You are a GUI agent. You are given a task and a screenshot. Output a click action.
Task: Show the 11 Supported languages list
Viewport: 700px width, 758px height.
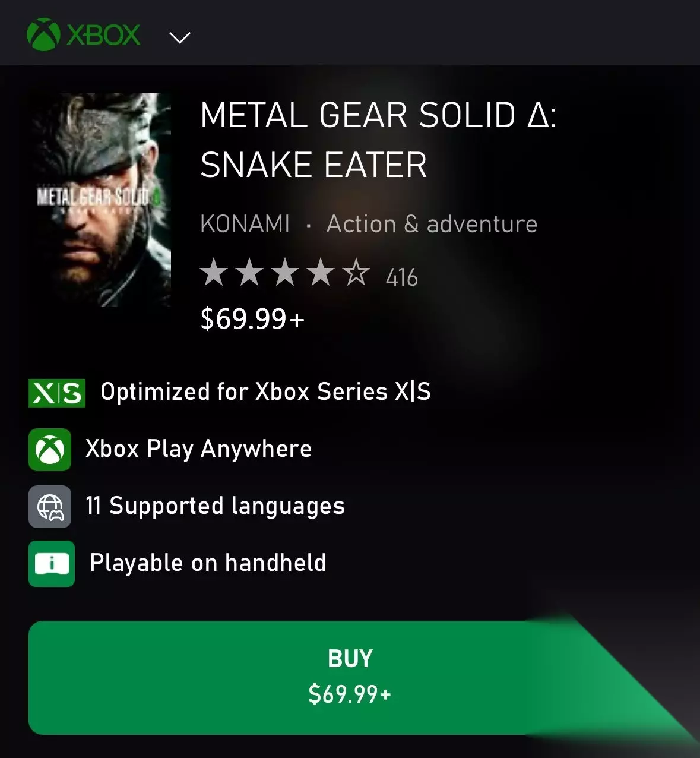tap(215, 506)
